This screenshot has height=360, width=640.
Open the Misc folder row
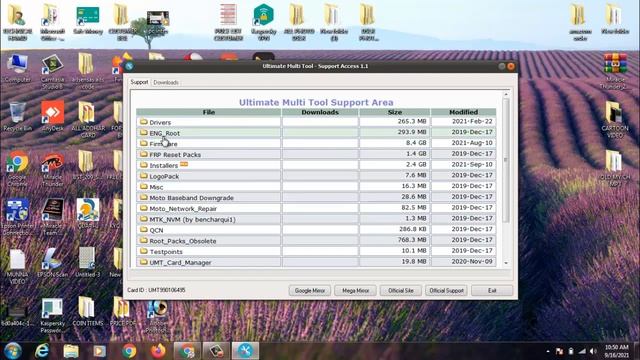point(316,187)
